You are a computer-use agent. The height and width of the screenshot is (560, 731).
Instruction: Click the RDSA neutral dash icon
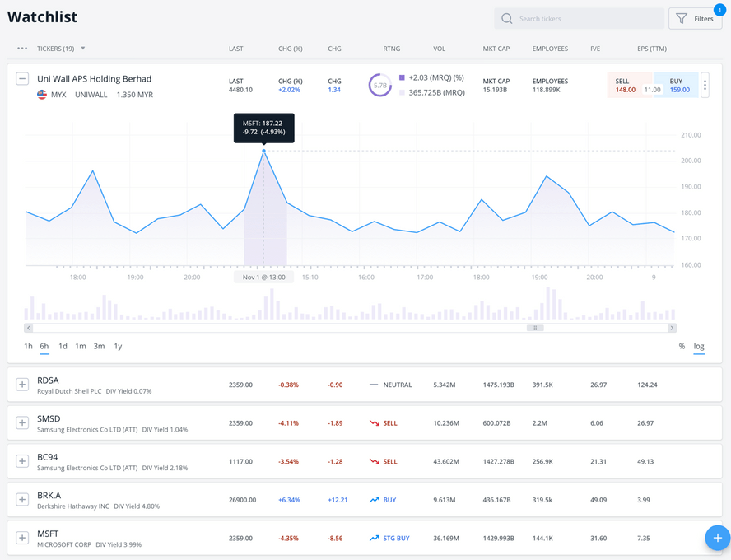click(x=374, y=385)
